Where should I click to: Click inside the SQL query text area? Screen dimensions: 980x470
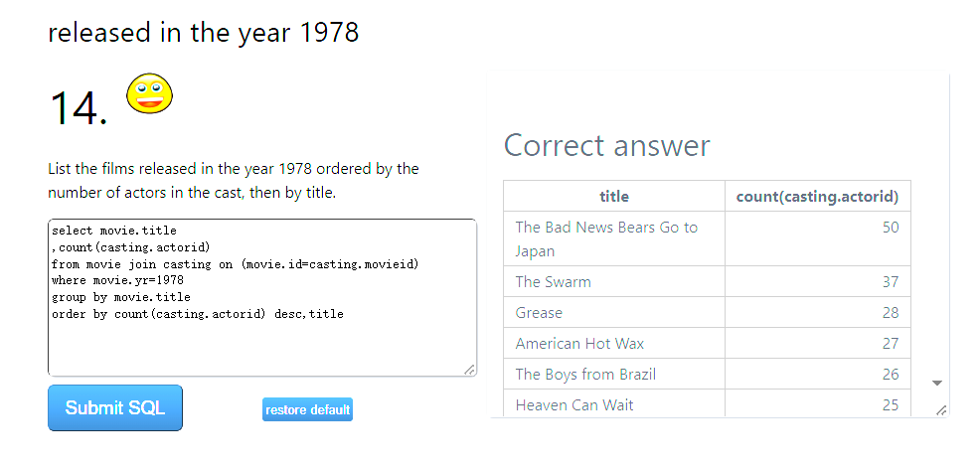[261, 297]
